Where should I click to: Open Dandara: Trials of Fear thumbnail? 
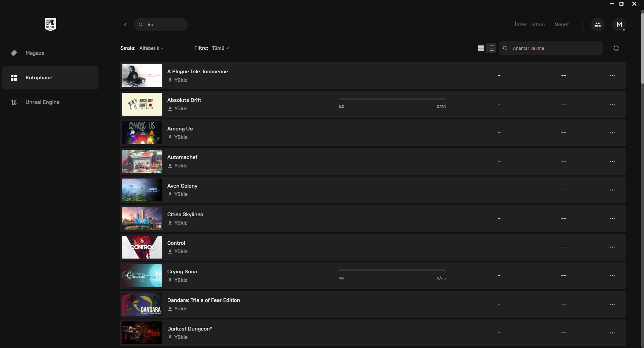coord(142,304)
